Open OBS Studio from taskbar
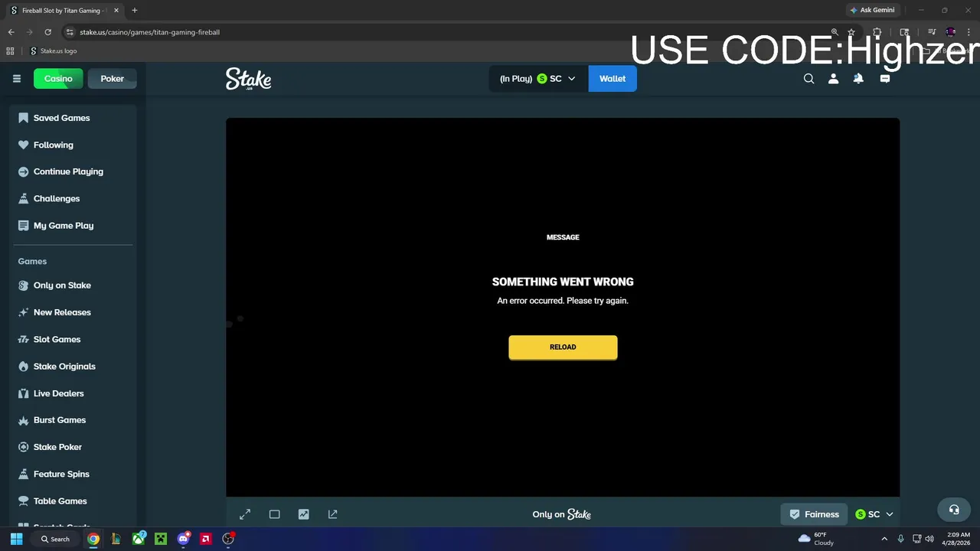Image resolution: width=980 pixels, height=551 pixels. coord(228,539)
